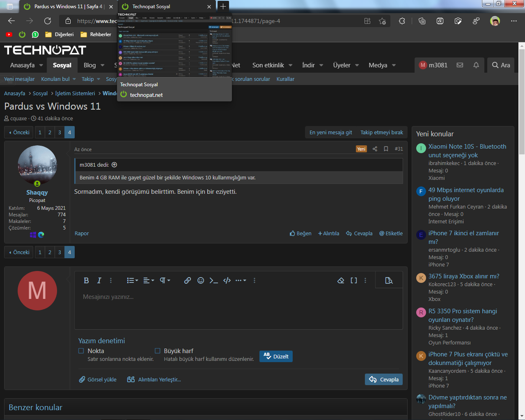Open browser extensions puzzle icon
The height and width of the screenshot is (420, 525).
pyautogui.click(x=402, y=21)
